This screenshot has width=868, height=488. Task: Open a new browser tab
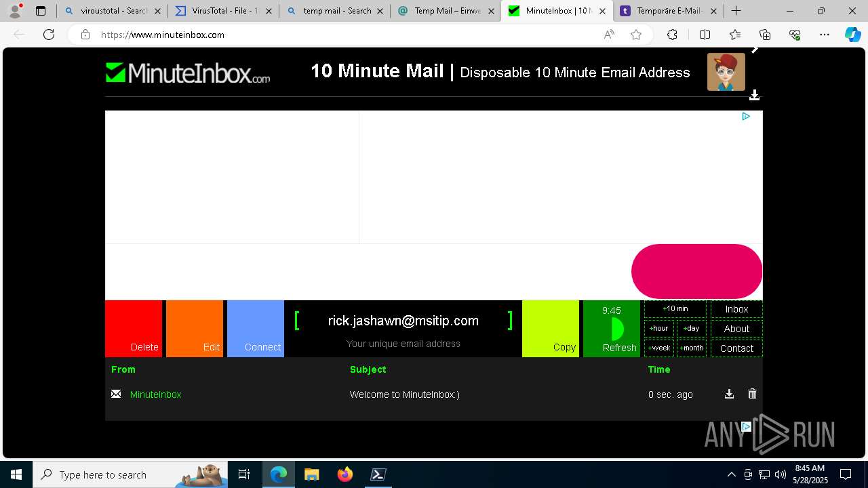click(736, 11)
